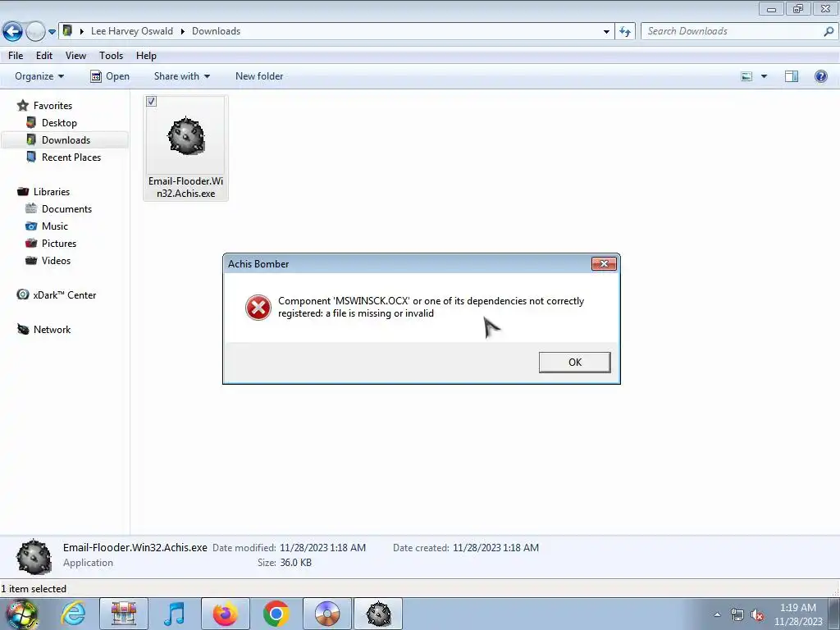Open Help with the question mark icon

(x=820, y=76)
